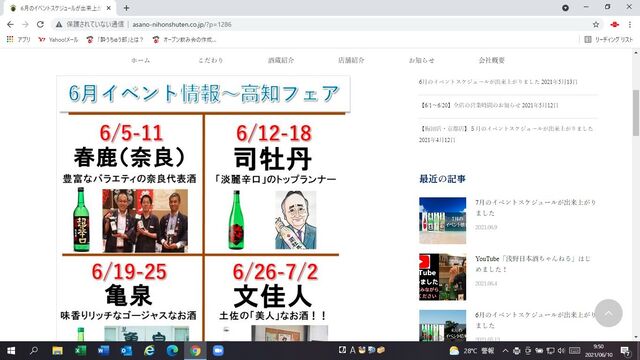Open the taskbar clock showing 9:50

point(598,351)
